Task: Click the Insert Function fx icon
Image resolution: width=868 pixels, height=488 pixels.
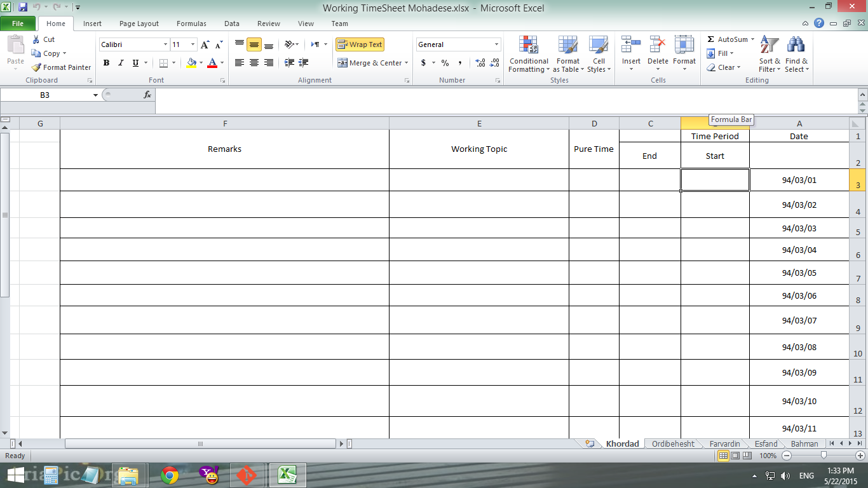Action: 147,95
